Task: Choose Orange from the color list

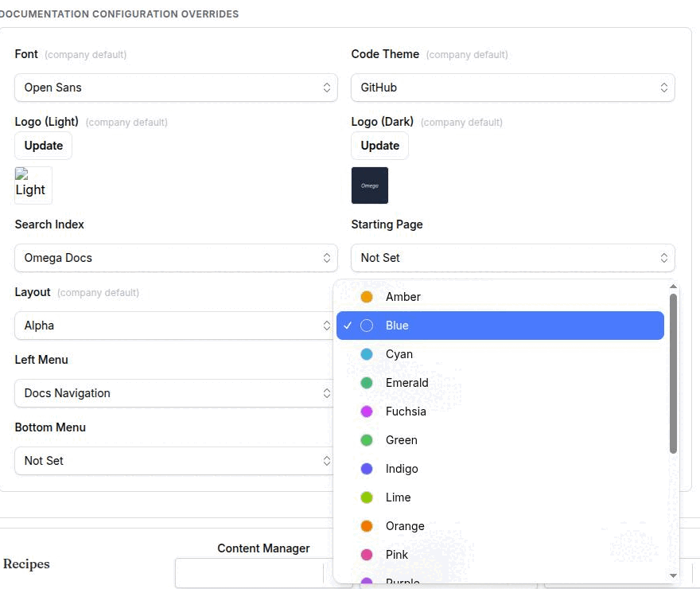Action: [500, 526]
